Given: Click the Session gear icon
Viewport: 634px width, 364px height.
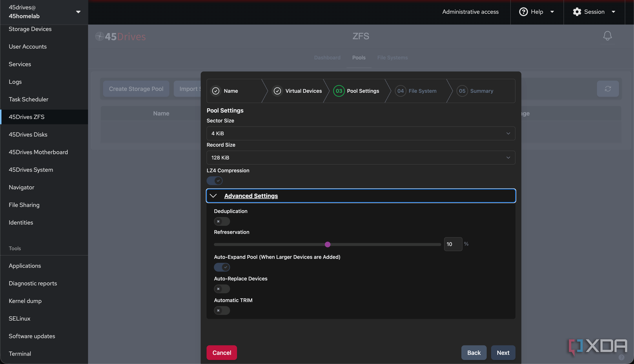Looking at the screenshot, I should click(x=577, y=12).
